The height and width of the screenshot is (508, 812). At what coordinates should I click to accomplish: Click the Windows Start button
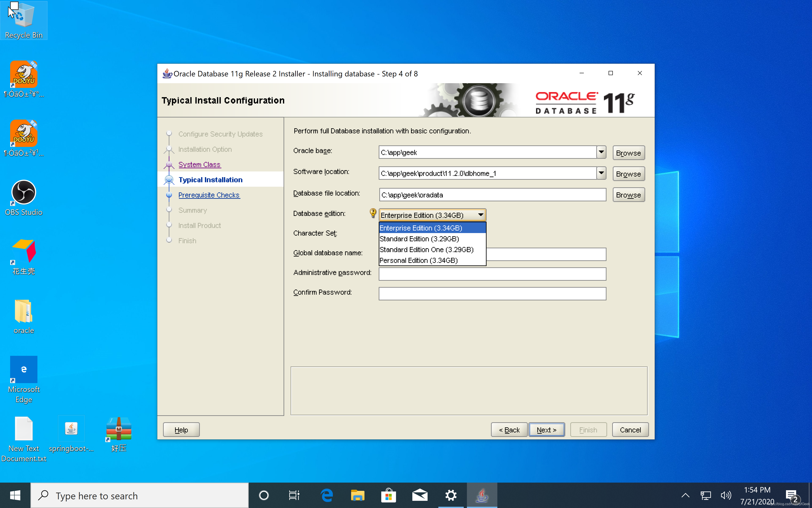pyautogui.click(x=15, y=495)
